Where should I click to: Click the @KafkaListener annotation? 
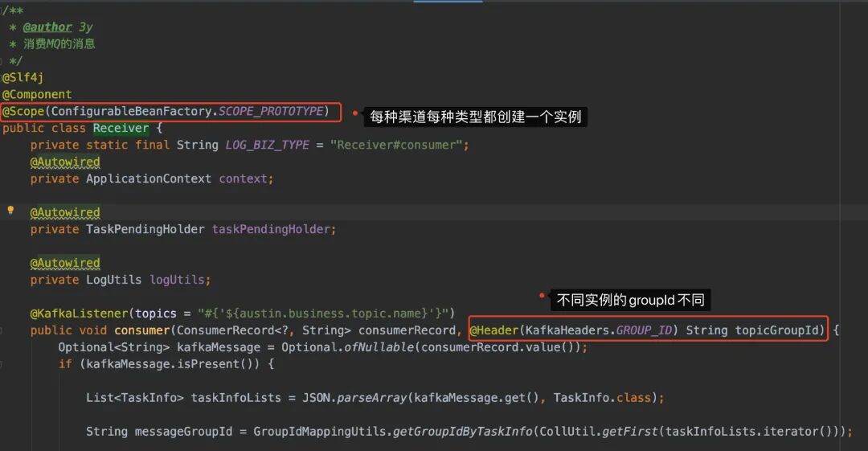pos(79,314)
